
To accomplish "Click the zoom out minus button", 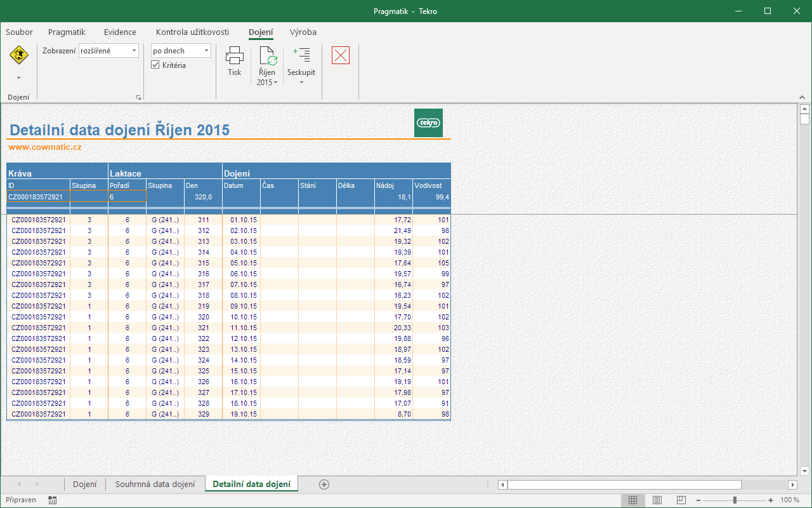I will [x=698, y=500].
